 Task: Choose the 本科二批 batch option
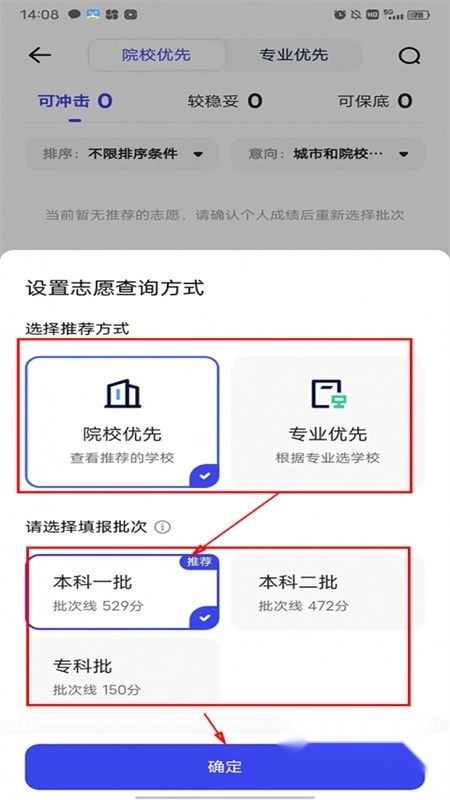(328, 592)
